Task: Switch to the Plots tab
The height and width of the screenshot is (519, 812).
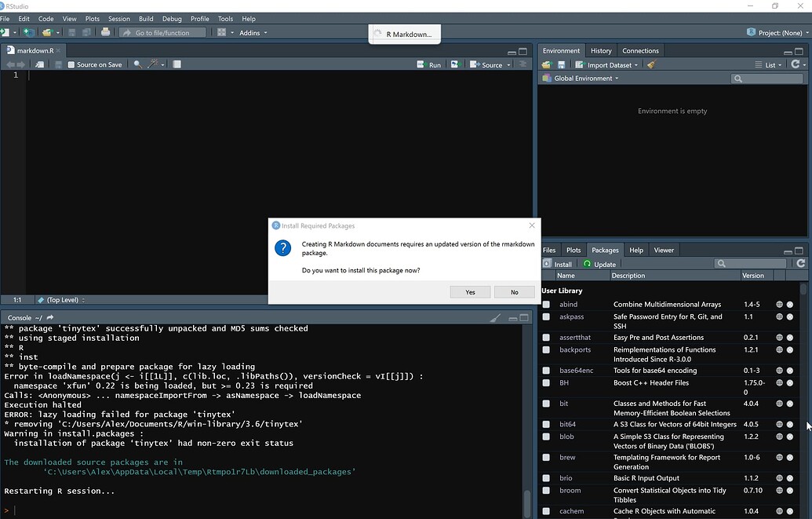Action: pos(573,250)
